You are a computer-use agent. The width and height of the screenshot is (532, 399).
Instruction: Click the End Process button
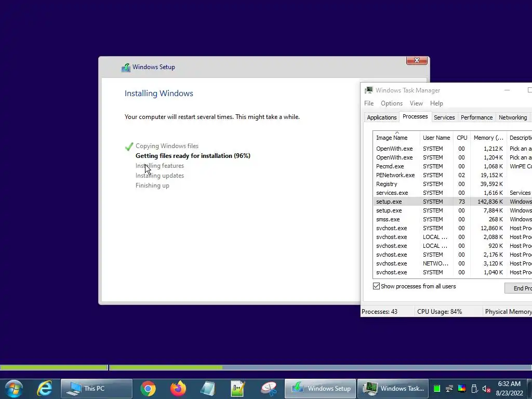pyautogui.click(x=518, y=288)
